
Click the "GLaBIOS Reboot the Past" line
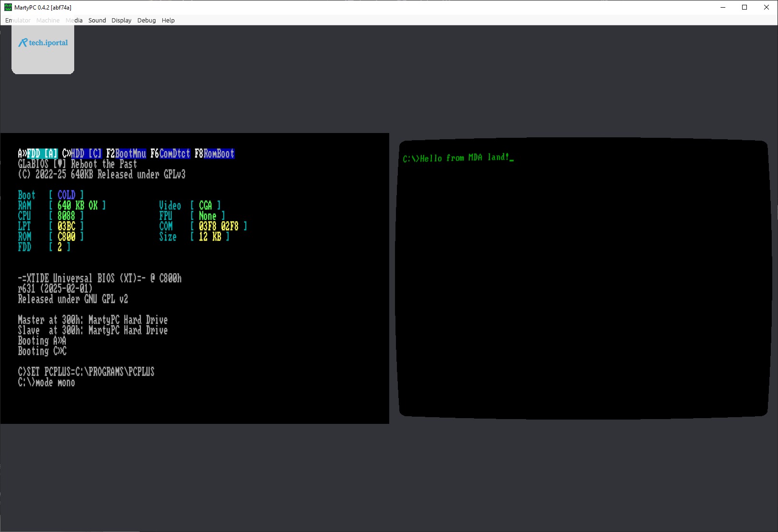click(x=78, y=164)
